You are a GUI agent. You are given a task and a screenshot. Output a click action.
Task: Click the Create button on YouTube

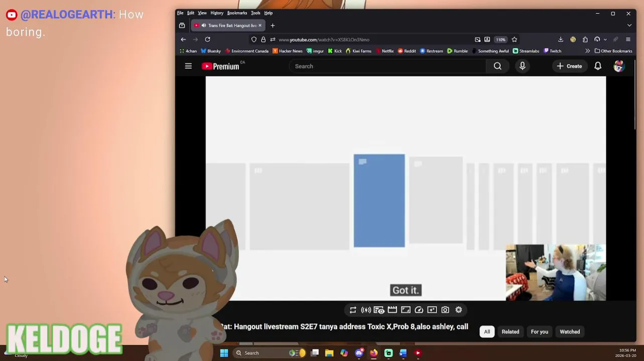[569, 66]
